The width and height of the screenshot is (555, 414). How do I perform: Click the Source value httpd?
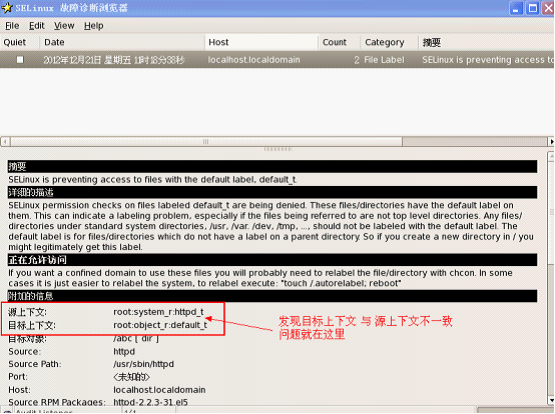124,352
